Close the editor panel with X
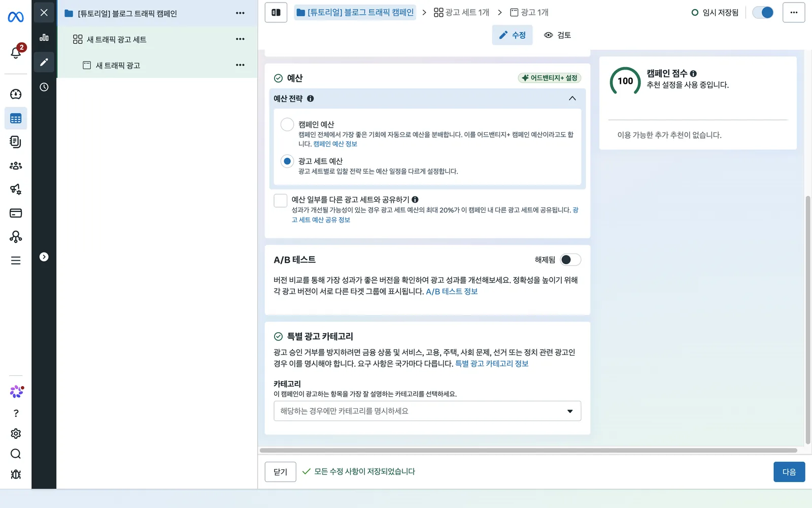Viewport: 812px width, 508px height. 44,12
